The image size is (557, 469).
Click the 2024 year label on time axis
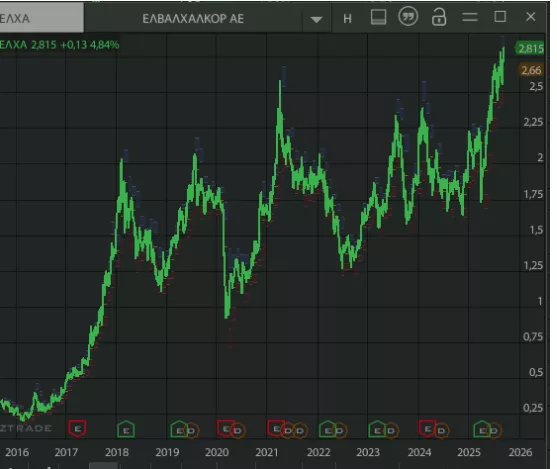(420, 452)
